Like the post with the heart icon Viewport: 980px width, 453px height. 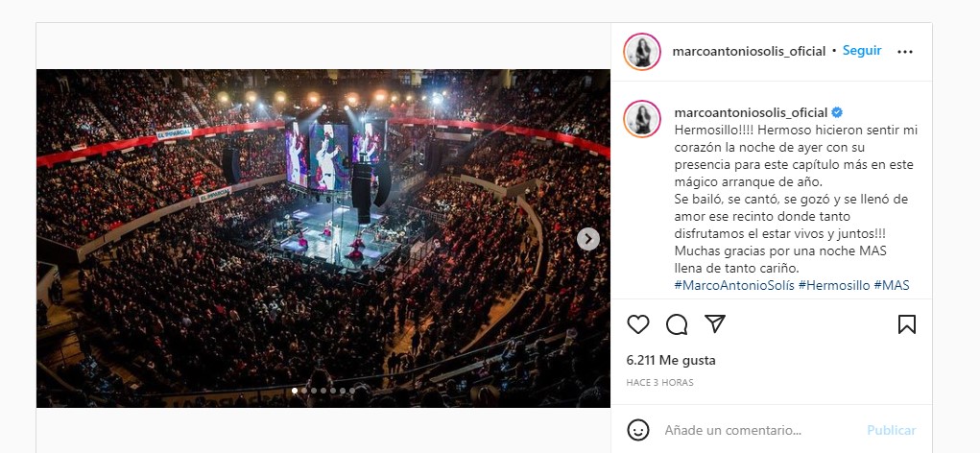pos(638,324)
